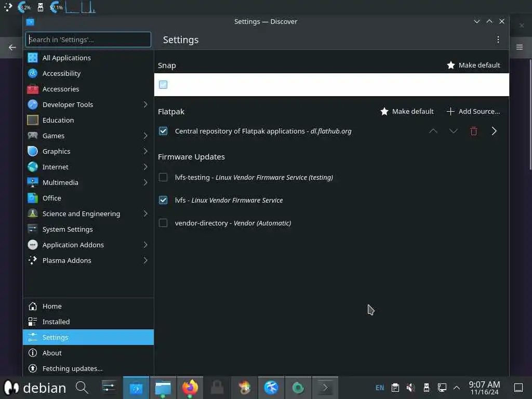This screenshot has width=532, height=399.
Task: Enable vendor-directory firmware source
Action: (163, 223)
